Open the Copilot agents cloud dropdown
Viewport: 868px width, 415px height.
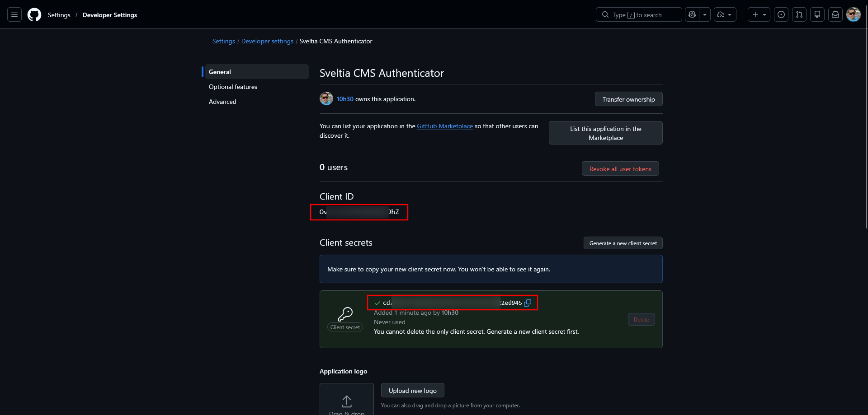point(725,15)
